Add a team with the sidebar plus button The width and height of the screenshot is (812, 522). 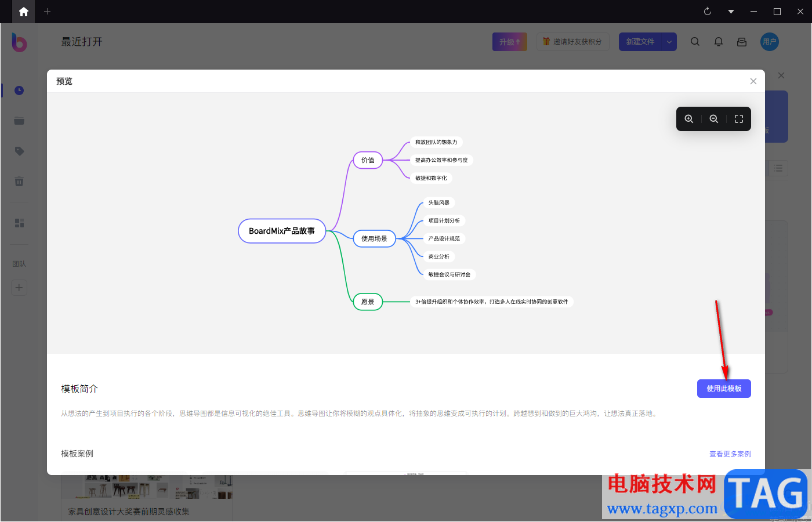19,288
